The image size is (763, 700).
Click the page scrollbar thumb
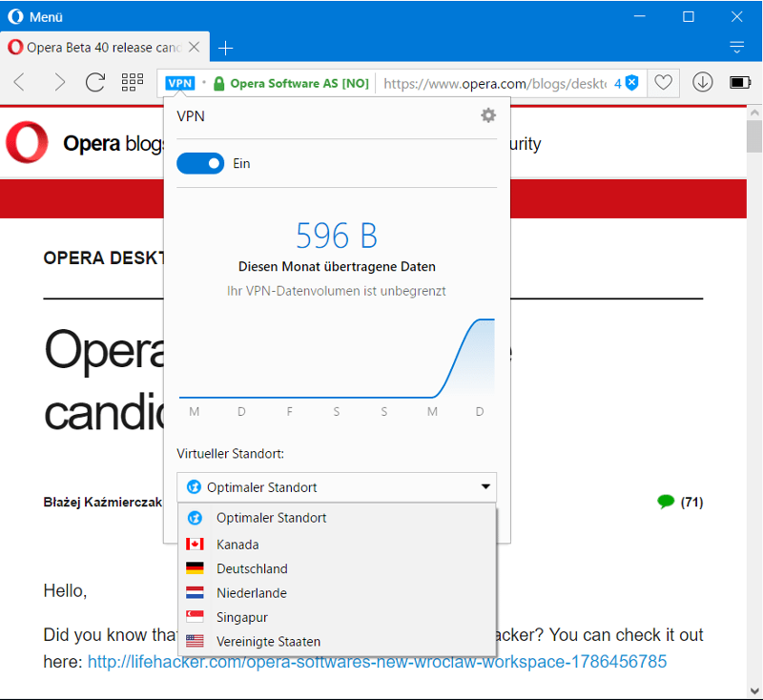(x=754, y=136)
